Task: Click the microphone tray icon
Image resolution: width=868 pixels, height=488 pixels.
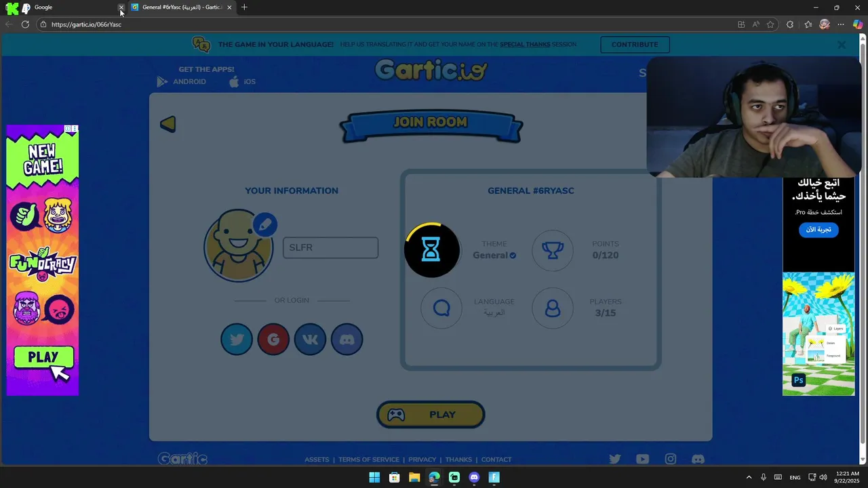Action: [764, 477]
